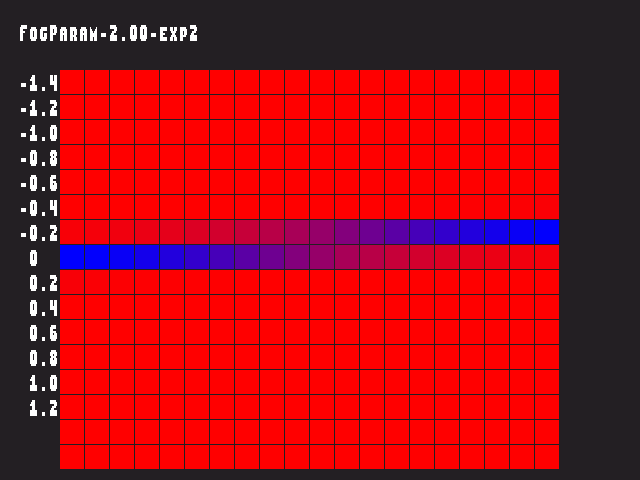
Task: Click leftmost pure blue square in row 0
Action: [72, 257]
